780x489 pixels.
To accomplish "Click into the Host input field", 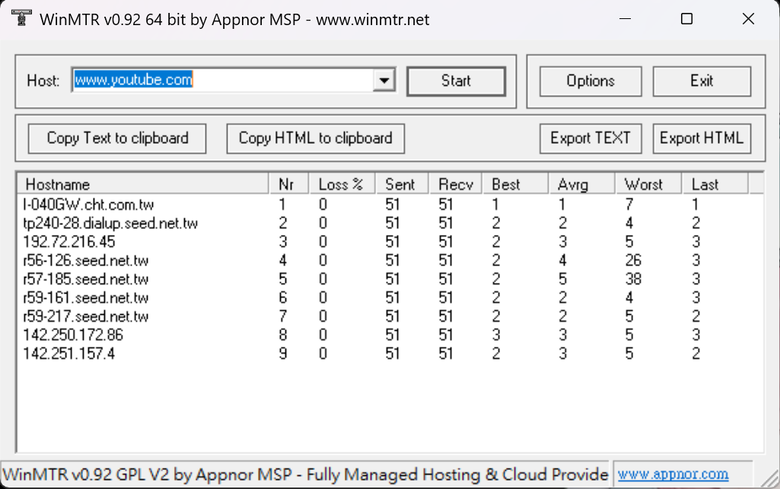I will pyautogui.click(x=222, y=80).
